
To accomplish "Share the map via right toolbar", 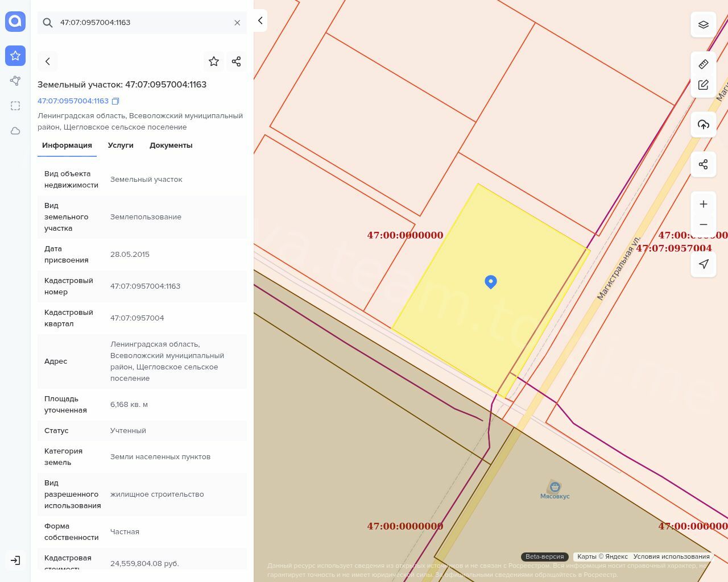I will point(704,164).
